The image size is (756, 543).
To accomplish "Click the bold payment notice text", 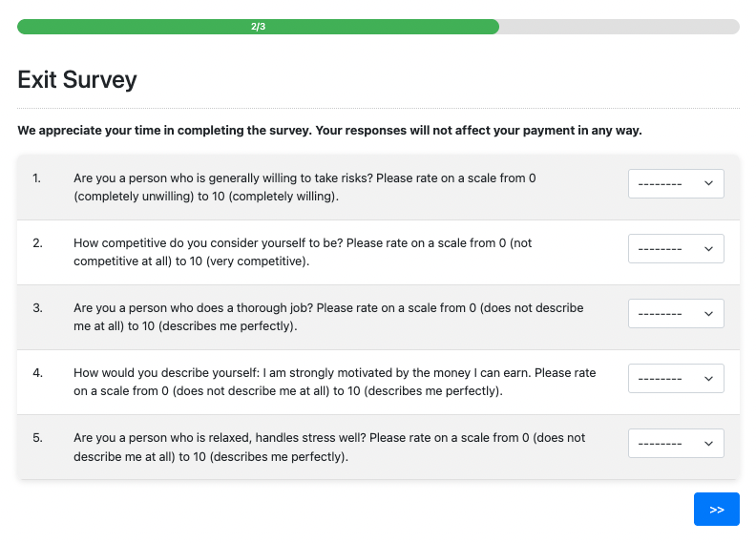I will coord(329,130).
